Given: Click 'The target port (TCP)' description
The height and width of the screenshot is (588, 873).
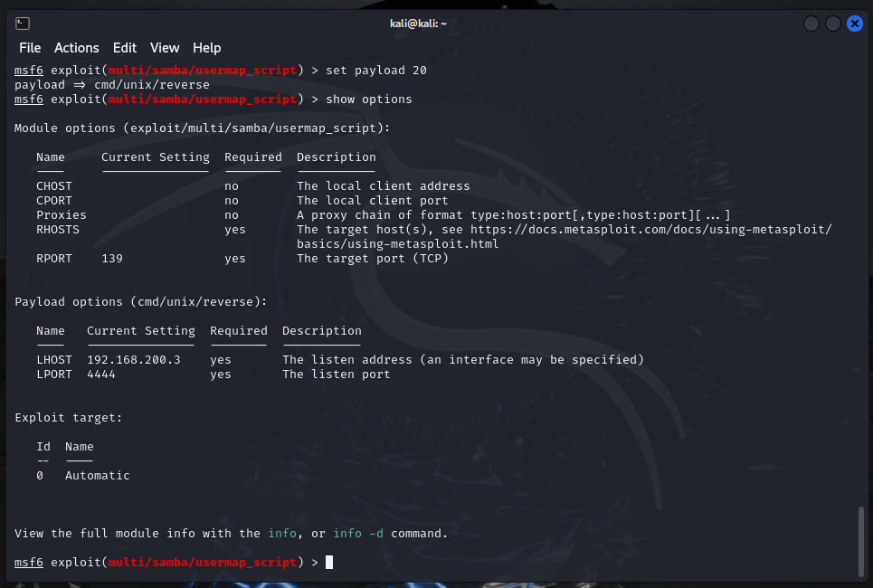Looking at the screenshot, I should point(373,259).
